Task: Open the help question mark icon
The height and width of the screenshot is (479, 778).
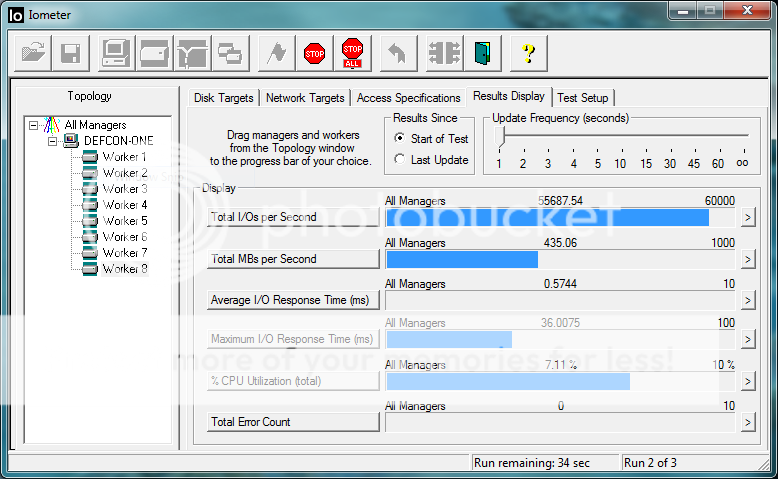Action: coord(528,52)
